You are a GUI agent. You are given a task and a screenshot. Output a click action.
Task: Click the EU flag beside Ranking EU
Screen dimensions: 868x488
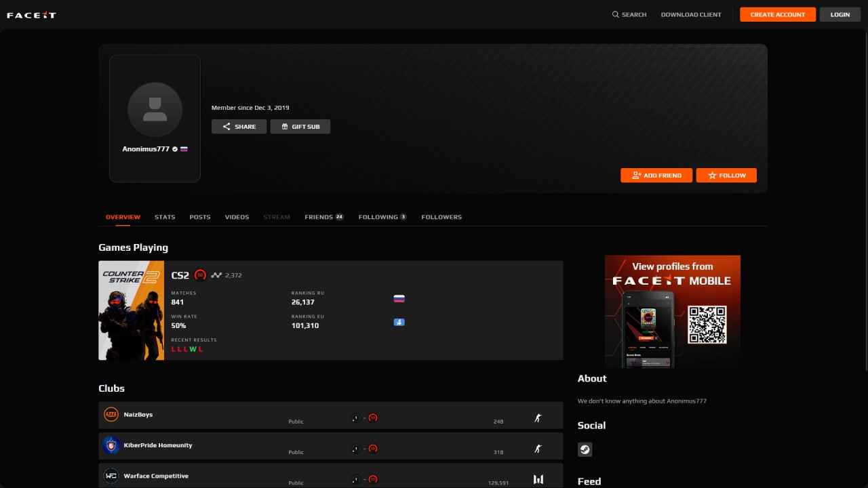399,322
